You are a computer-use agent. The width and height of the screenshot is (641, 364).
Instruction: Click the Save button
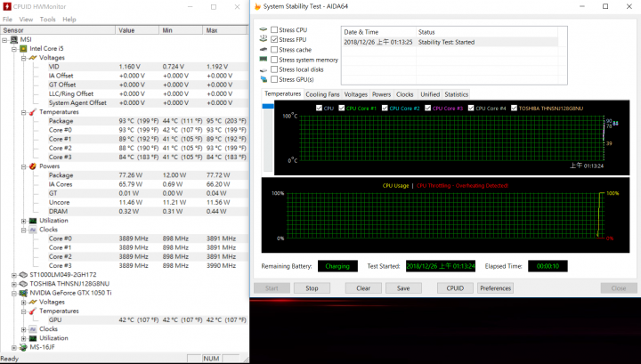(x=403, y=288)
